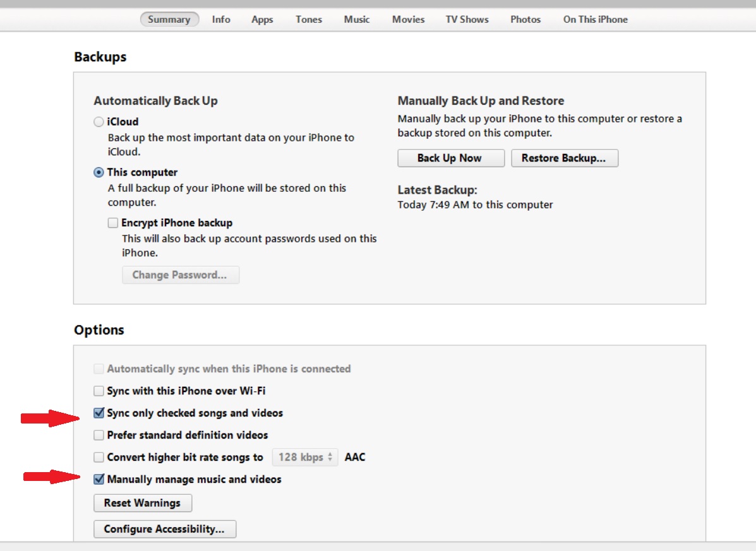Enable Encrypt iPhone backup
Viewport: 756px width, 551px height.
[x=112, y=222]
